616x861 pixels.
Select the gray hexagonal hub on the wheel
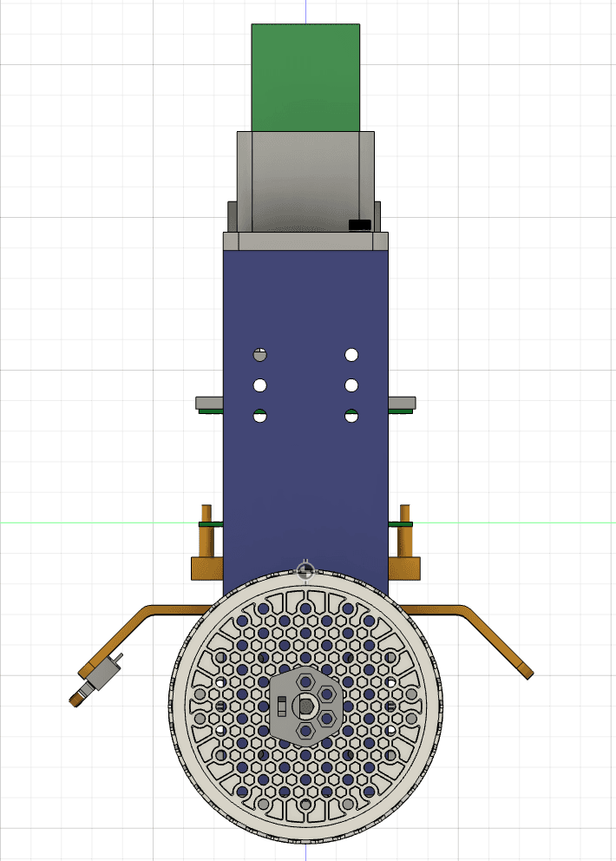(305, 707)
